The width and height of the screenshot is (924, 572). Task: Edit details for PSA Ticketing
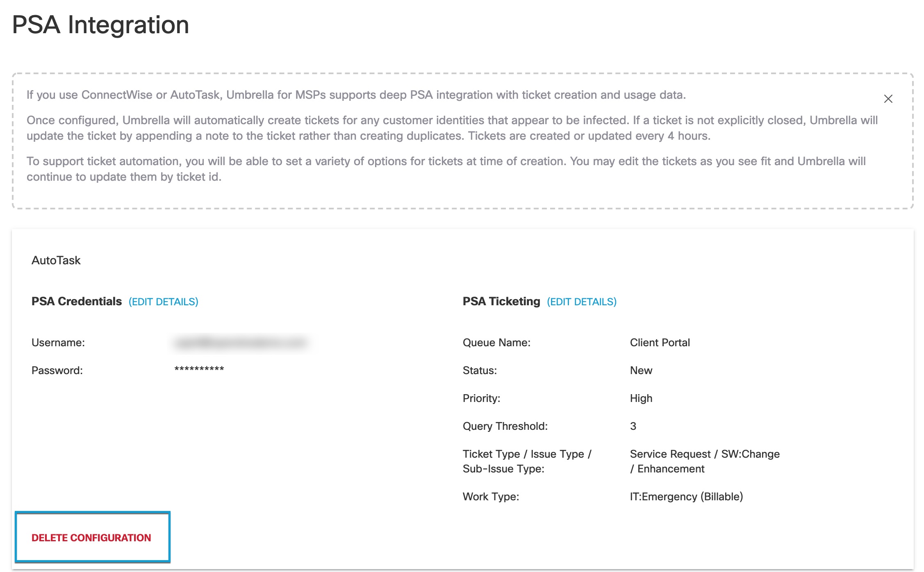[x=581, y=302]
